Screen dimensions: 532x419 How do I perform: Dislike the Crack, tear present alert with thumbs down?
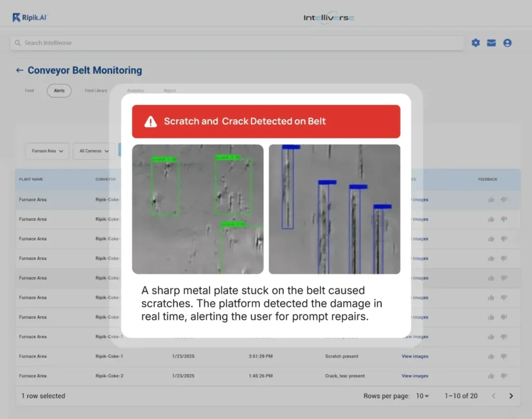pyautogui.click(x=503, y=376)
